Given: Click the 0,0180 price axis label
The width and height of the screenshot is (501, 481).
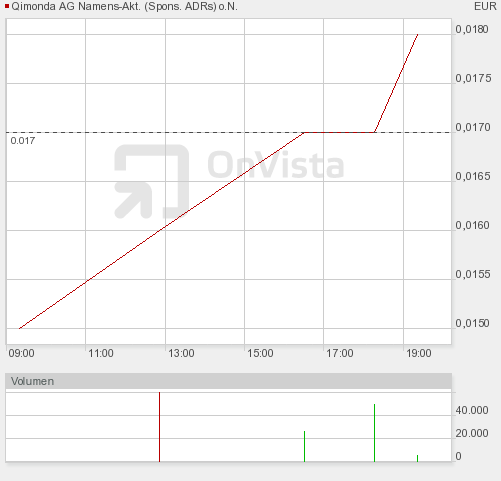Looking at the screenshot, I should click(472, 29).
